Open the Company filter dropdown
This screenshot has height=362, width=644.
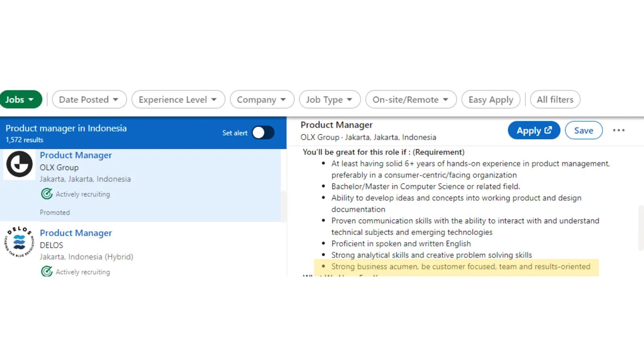click(x=262, y=99)
